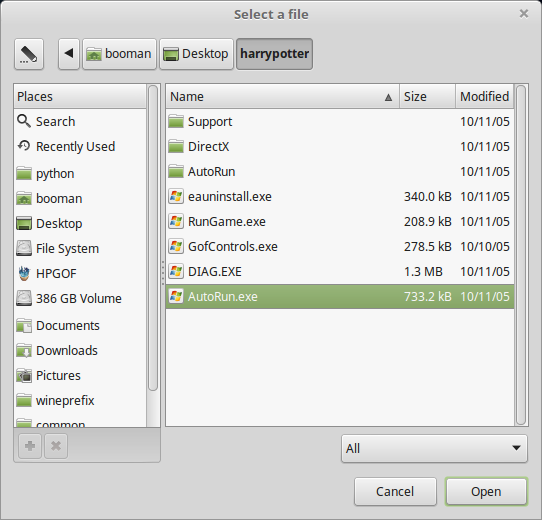Toggle the type-a-filename pencil button
Screen dimensions: 542x520
point(29,54)
